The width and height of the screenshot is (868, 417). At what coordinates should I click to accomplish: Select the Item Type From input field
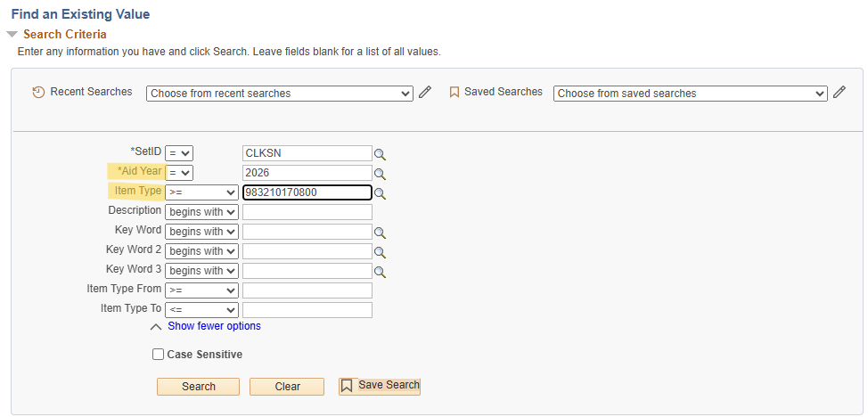tap(307, 290)
